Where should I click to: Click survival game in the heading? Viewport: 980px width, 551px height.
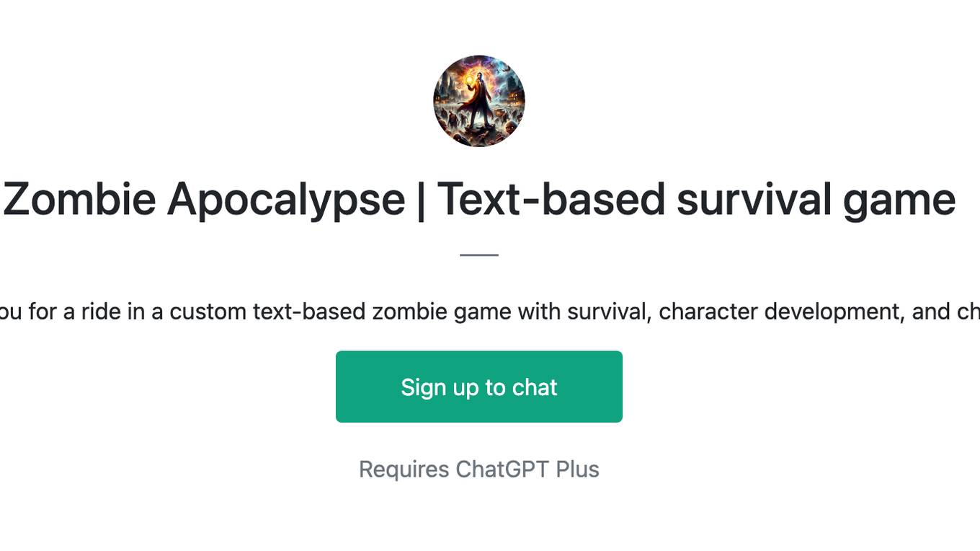click(x=816, y=200)
